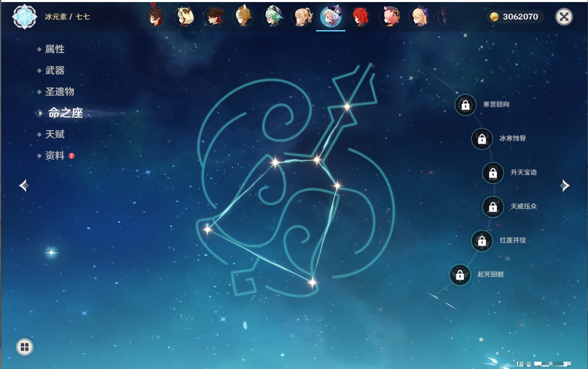Open the locked 天威压众 constellation node
588x369 pixels.
click(493, 207)
